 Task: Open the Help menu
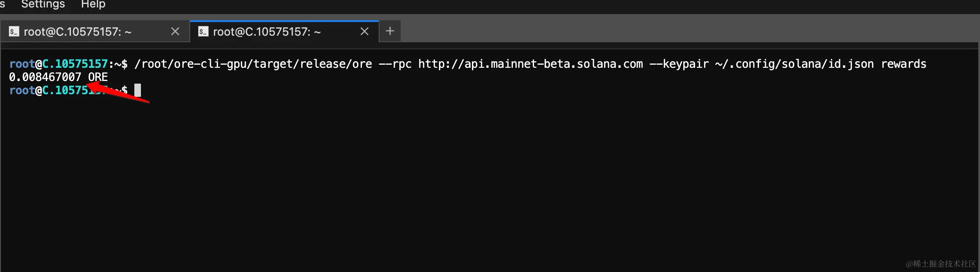93,4
